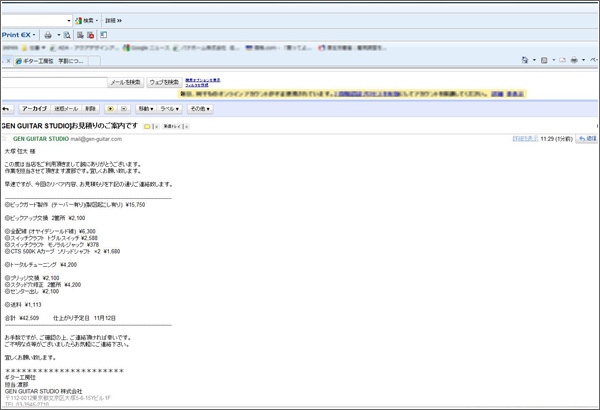
Task: Click the page capture icon in the Print EX toolbar
Action: coord(80,35)
